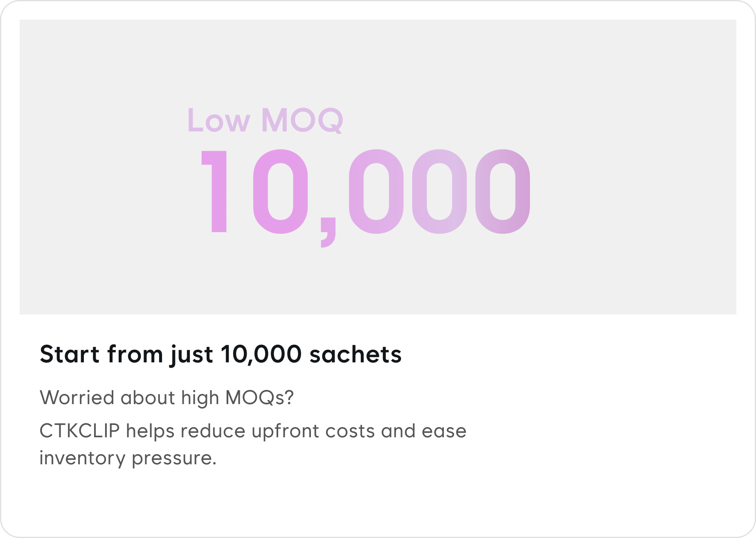756x538 pixels.
Task: Click the "inventory pressure." text line
Action: [128, 458]
